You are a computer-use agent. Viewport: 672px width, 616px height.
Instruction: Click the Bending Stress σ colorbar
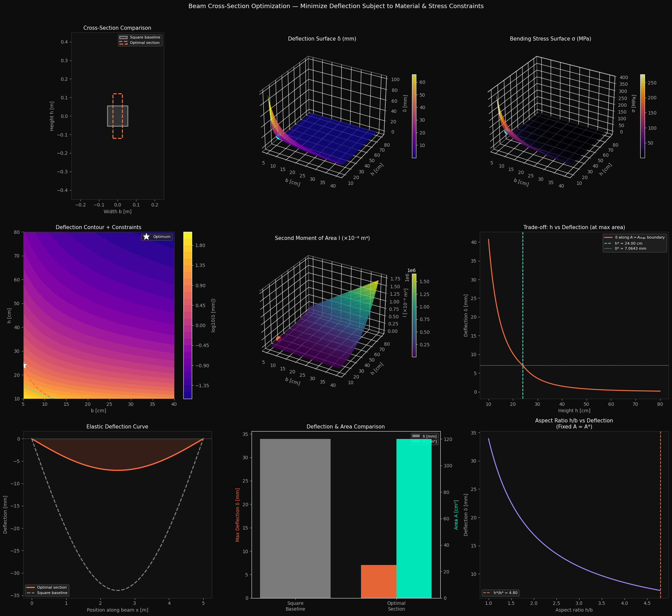[642, 116]
